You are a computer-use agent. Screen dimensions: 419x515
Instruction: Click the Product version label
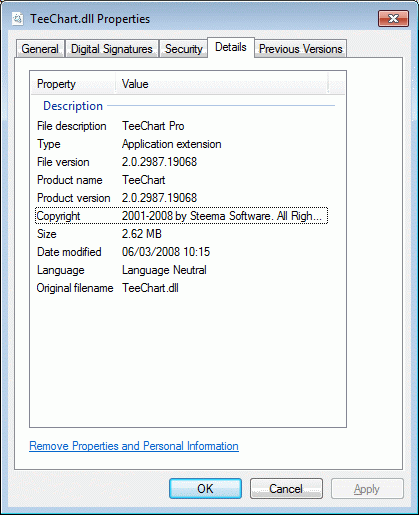[x=74, y=198]
